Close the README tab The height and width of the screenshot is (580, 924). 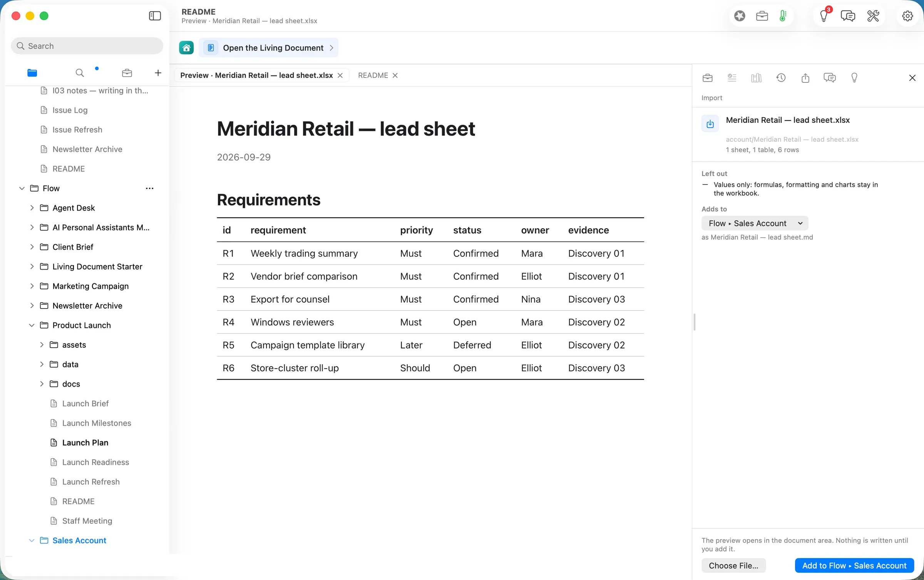coord(395,75)
